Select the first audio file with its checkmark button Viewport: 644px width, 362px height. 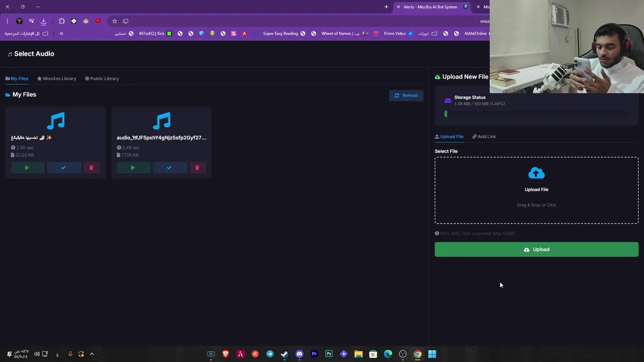click(63, 167)
